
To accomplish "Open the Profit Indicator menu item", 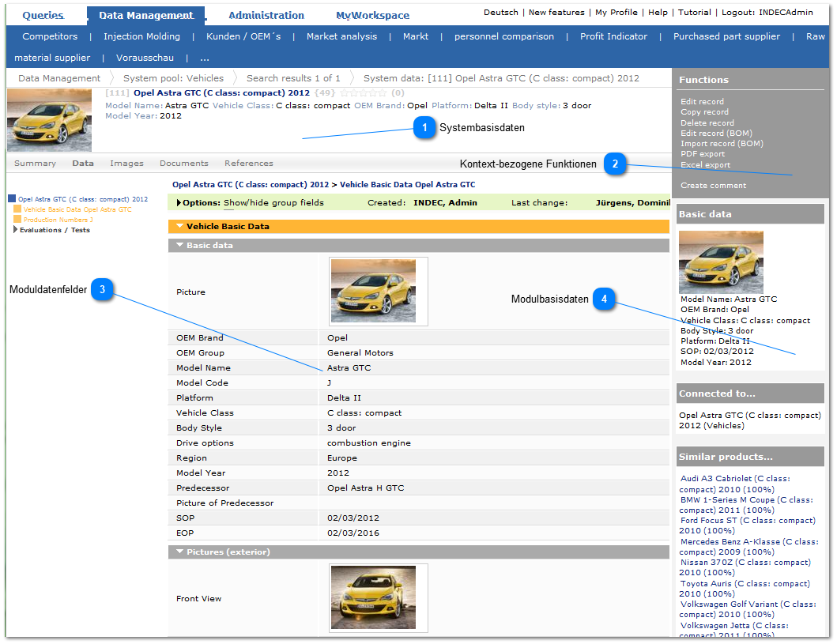I will [613, 36].
